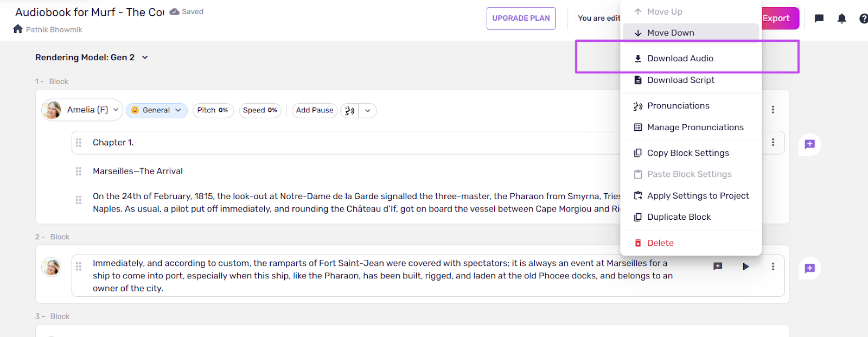
Task: Open the notifications bell icon
Action: [x=841, y=18]
